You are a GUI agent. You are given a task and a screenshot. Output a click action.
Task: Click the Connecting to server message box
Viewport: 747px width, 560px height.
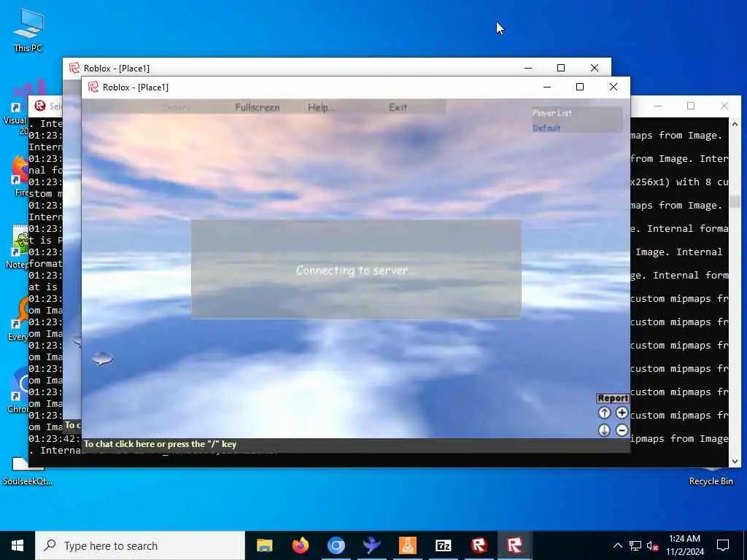point(356,269)
